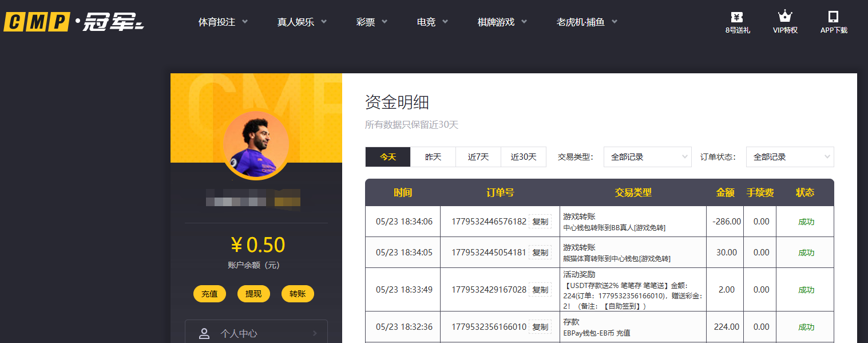This screenshot has width=868, height=343.
Task: Click the 时间 column header
Action: point(403,193)
